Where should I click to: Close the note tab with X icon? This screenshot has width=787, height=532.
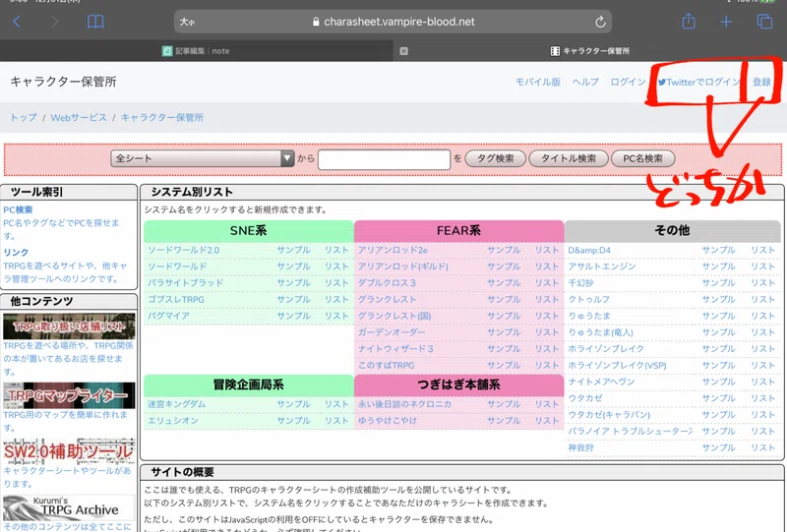pyautogui.click(x=403, y=51)
